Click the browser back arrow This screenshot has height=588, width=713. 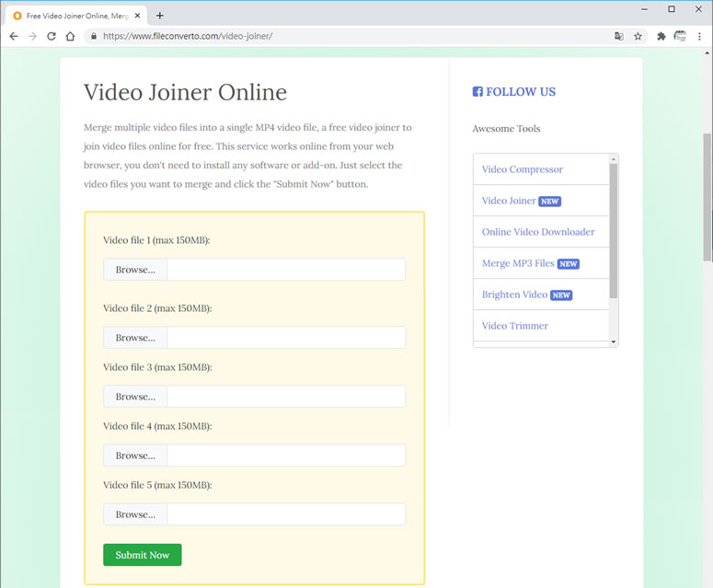[x=13, y=37]
